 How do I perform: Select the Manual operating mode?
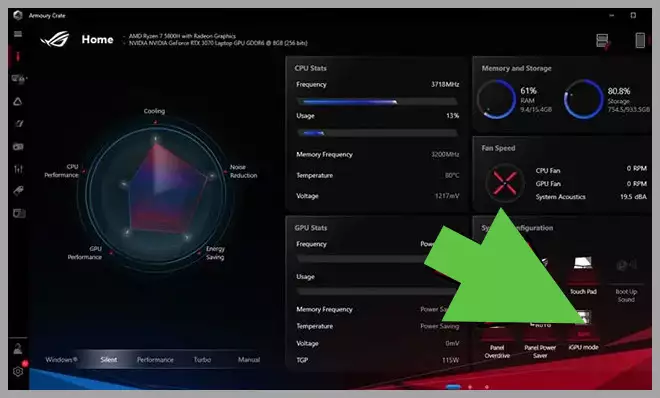[x=249, y=360]
